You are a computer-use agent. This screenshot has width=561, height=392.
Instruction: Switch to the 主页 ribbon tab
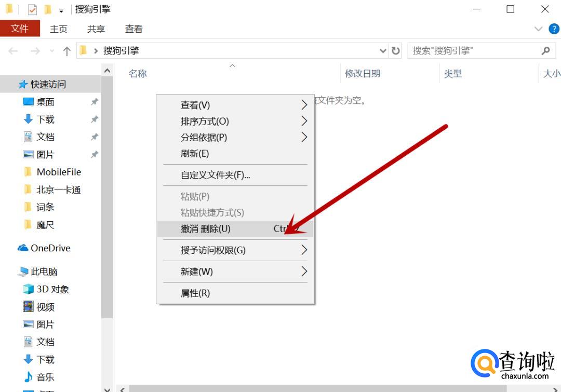point(58,29)
